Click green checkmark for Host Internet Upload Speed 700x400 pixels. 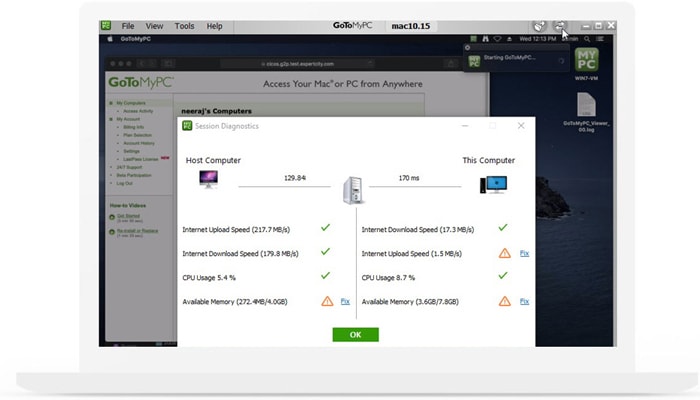coord(325,228)
